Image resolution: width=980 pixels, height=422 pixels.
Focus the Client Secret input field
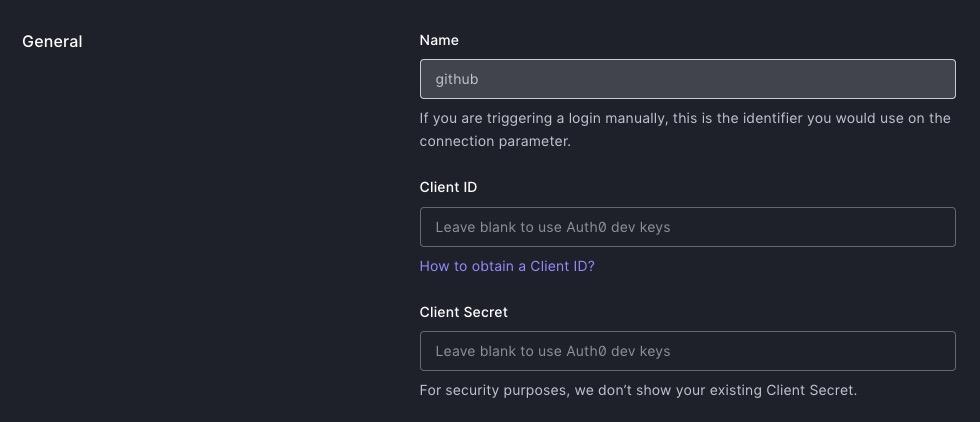pos(687,351)
